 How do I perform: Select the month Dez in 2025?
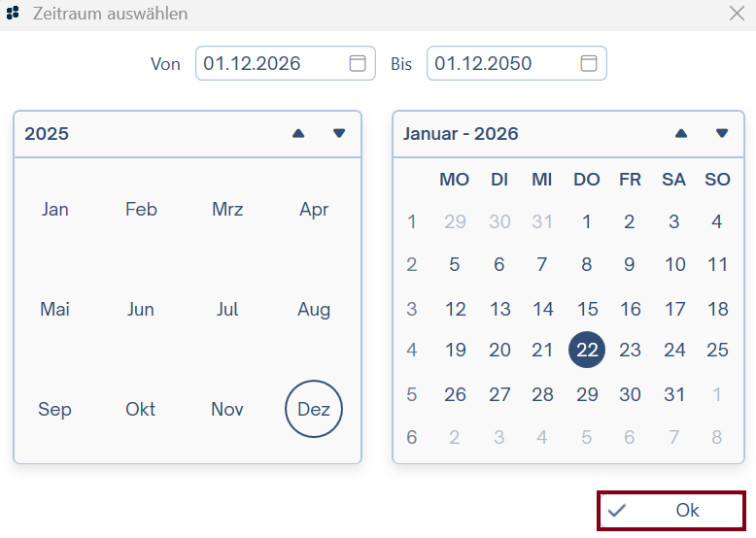pos(314,409)
